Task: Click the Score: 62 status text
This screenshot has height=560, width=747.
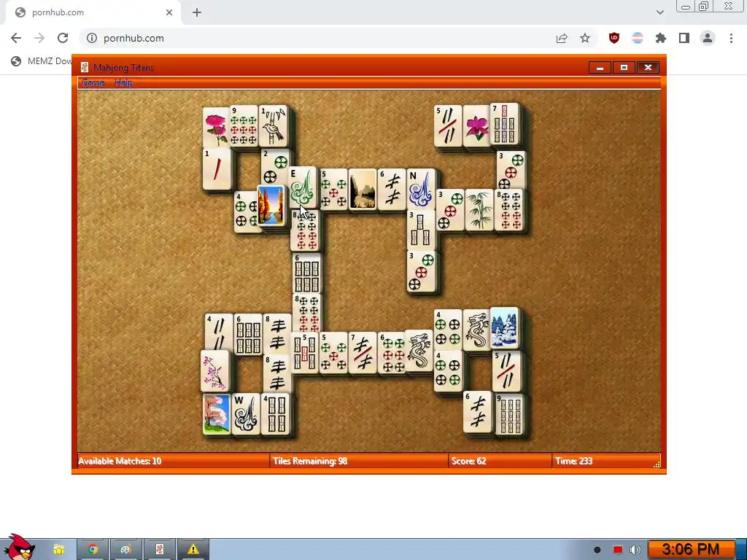Action: (x=469, y=461)
